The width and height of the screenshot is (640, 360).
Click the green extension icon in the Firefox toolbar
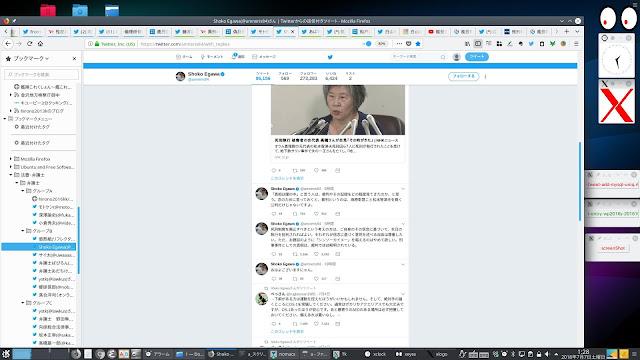click(552, 44)
